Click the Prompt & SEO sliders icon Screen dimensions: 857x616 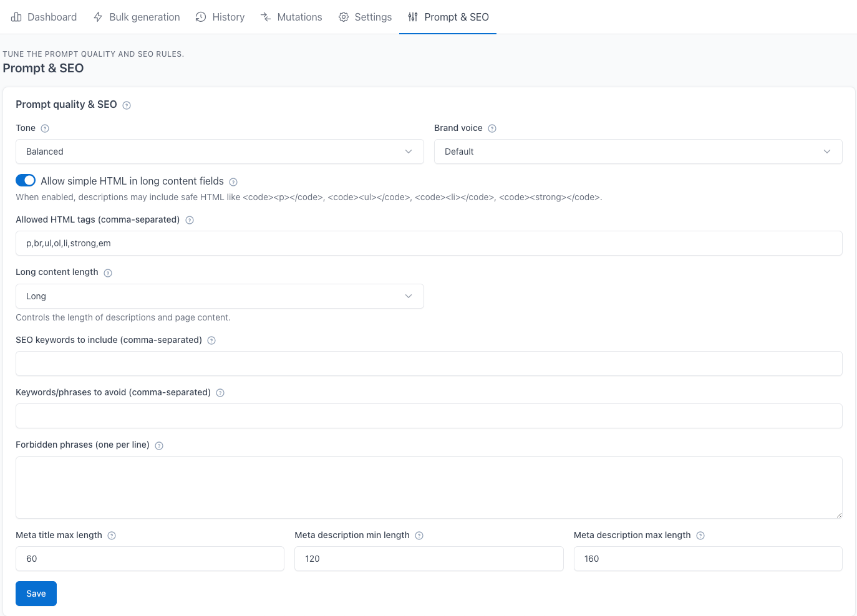tap(413, 17)
